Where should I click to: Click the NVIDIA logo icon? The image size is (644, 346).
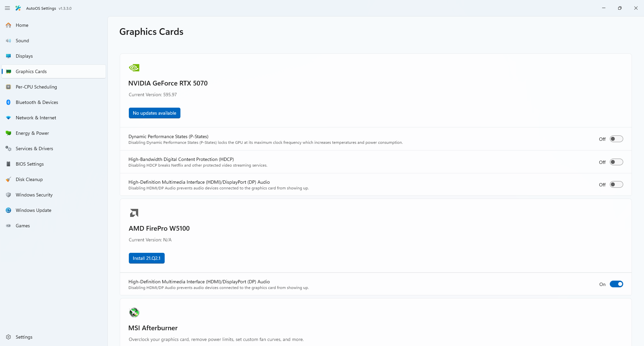click(134, 68)
